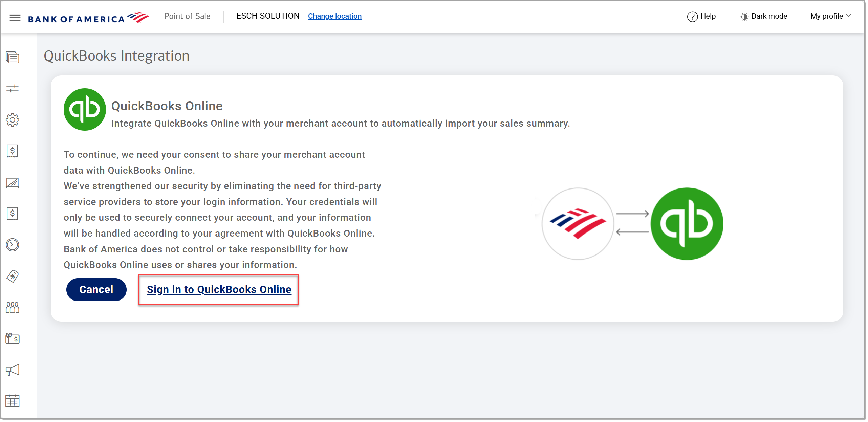Screen dimensions: 868x422
Task: Open the reports documents icon in sidebar
Action: point(13,58)
